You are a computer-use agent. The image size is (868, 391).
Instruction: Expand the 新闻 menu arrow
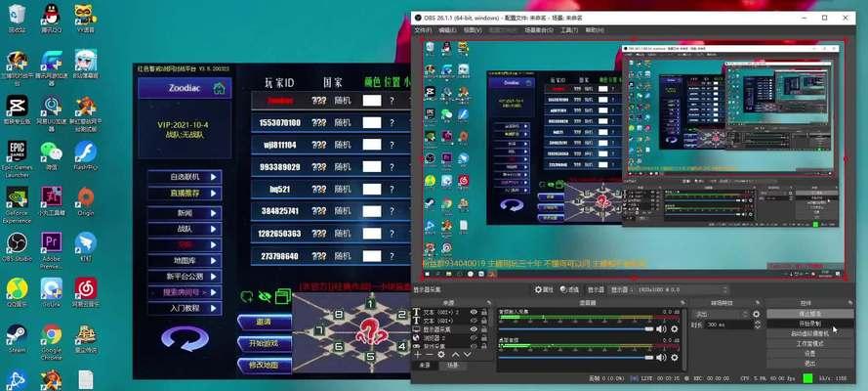214,213
